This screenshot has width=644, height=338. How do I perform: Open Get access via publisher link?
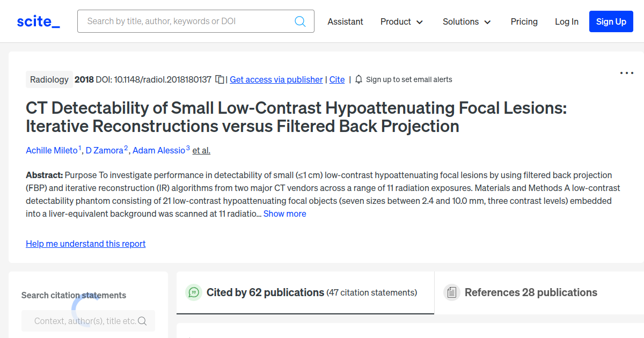(276, 79)
